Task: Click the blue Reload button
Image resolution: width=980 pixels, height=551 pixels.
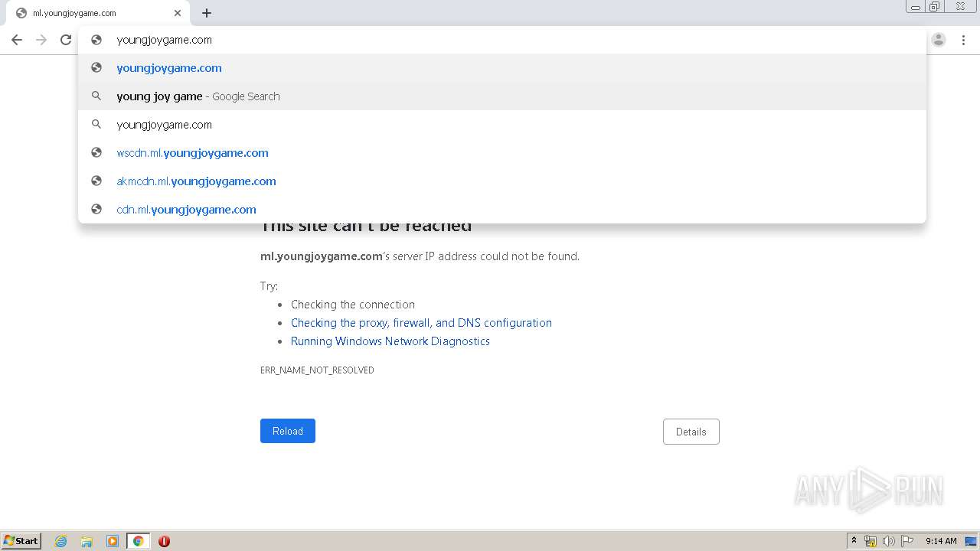Action: click(288, 431)
